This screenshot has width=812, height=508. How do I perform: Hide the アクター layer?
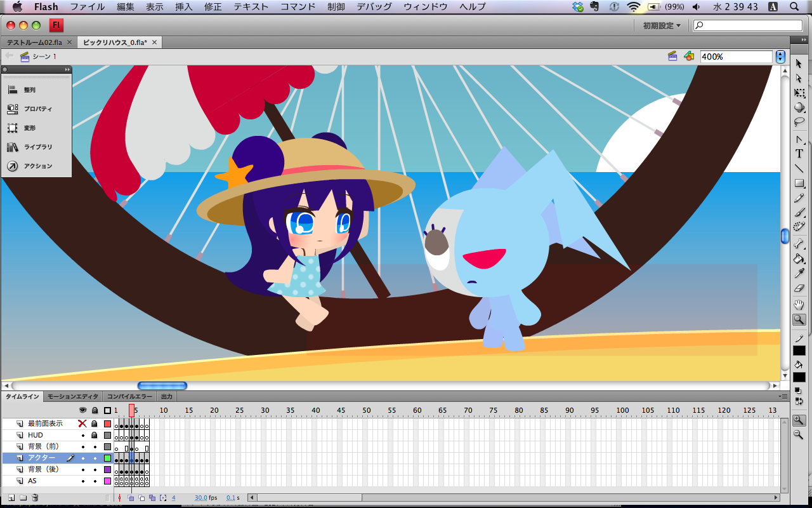click(x=82, y=458)
